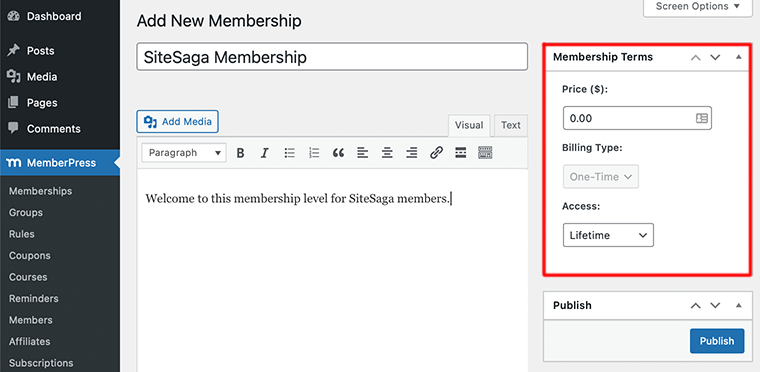The width and height of the screenshot is (760, 372).
Task: Click the Access: label
Action: tap(581, 206)
